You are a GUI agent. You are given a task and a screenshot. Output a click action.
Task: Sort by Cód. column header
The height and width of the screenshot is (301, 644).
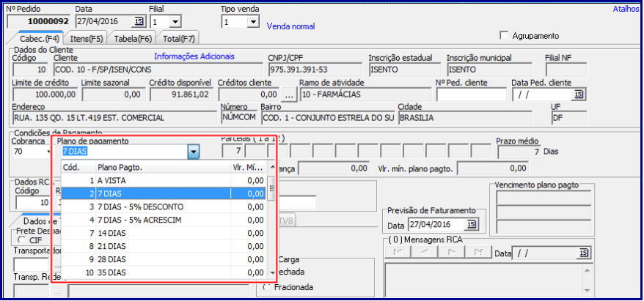click(78, 167)
